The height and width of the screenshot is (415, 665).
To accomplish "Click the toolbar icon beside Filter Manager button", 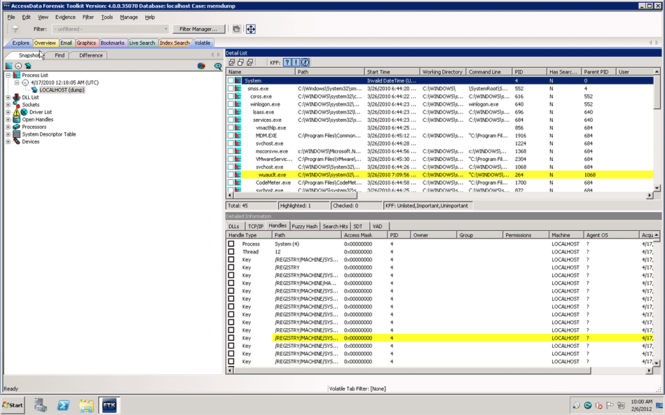I will click(x=237, y=29).
